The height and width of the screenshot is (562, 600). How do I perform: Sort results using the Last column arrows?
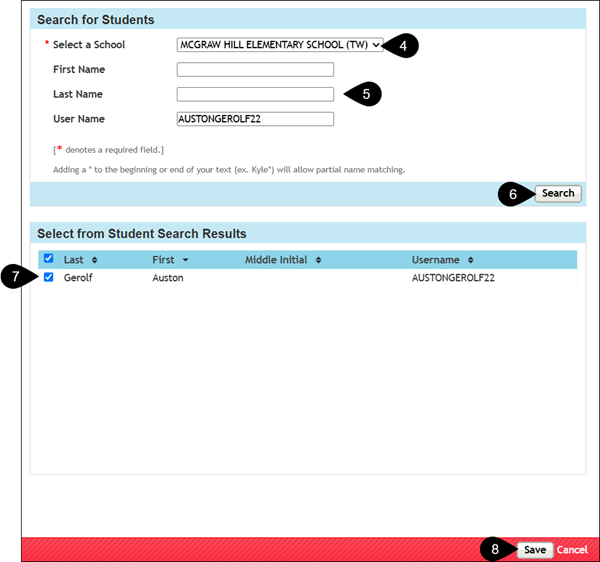(x=95, y=260)
